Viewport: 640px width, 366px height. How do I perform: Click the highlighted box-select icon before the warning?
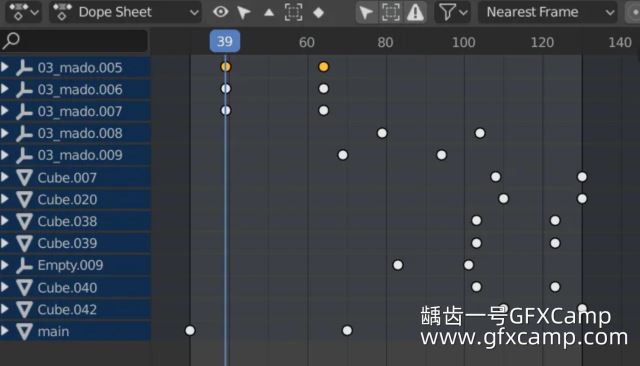click(391, 12)
